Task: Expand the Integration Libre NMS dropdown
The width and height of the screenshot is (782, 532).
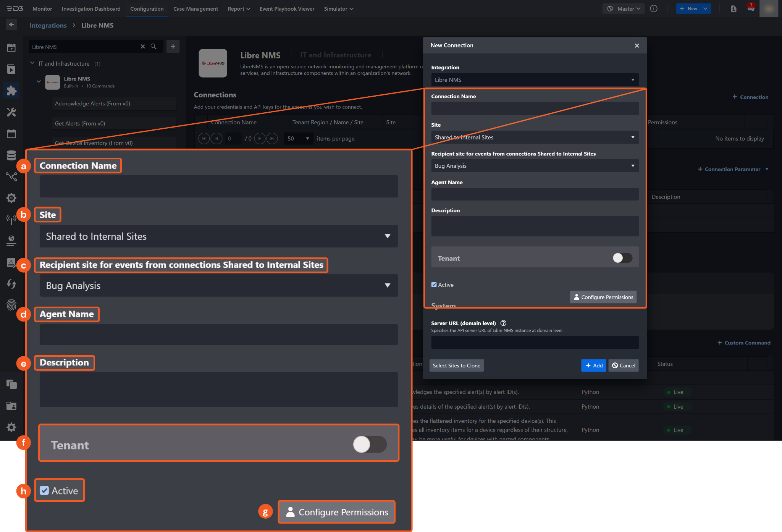Action: tap(535, 80)
